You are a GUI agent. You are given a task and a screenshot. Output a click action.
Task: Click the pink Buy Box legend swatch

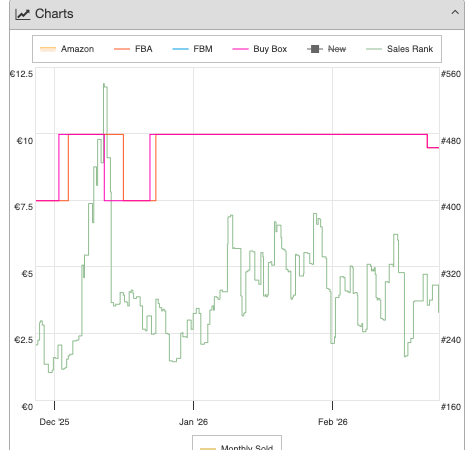[x=240, y=49]
